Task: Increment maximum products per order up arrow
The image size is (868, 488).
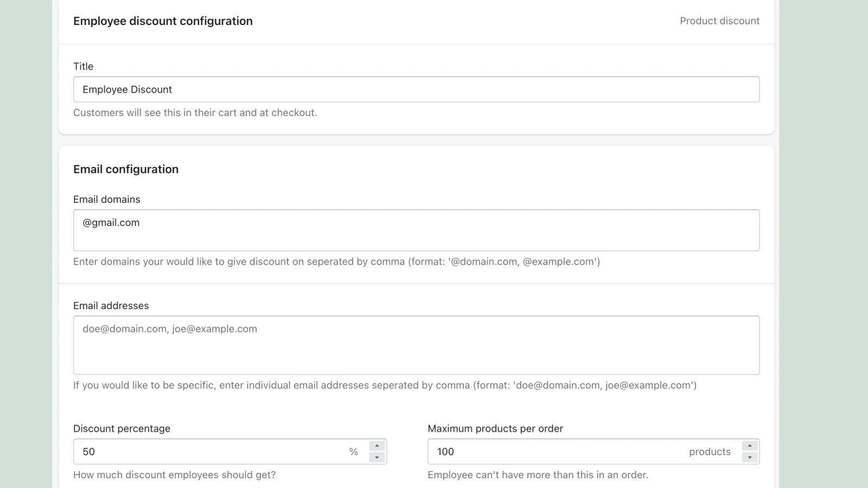Action: pyautogui.click(x=750, y=446)
